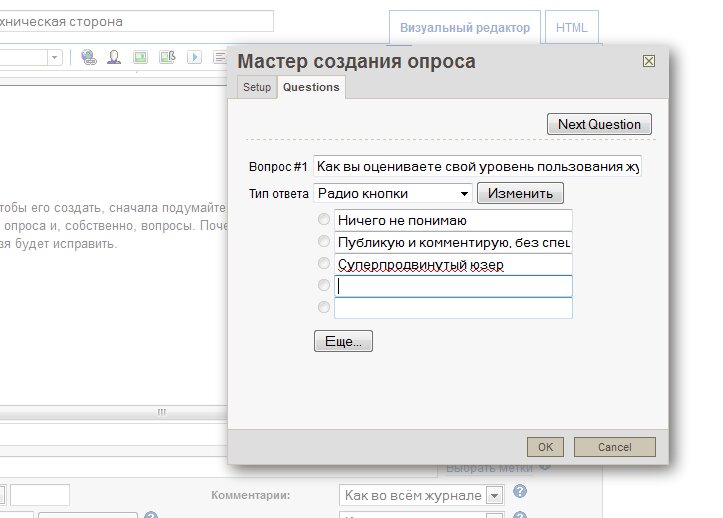The height and width of the screenshot is (518, 723).
Task: Select radio button for 'Ничего не понимаю'
Action: click(323, 220)
